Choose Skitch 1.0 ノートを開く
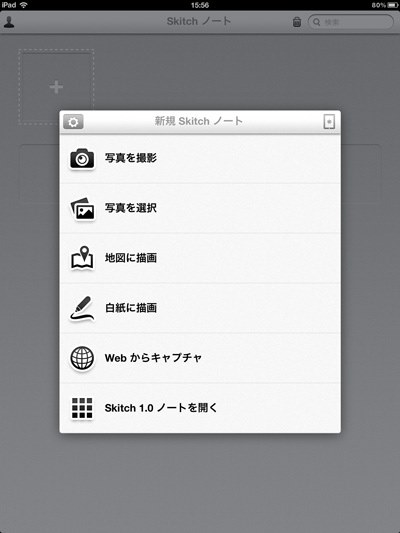Viewport: 400px width, 533px height. pyautogui.click(x=200, y=408)
